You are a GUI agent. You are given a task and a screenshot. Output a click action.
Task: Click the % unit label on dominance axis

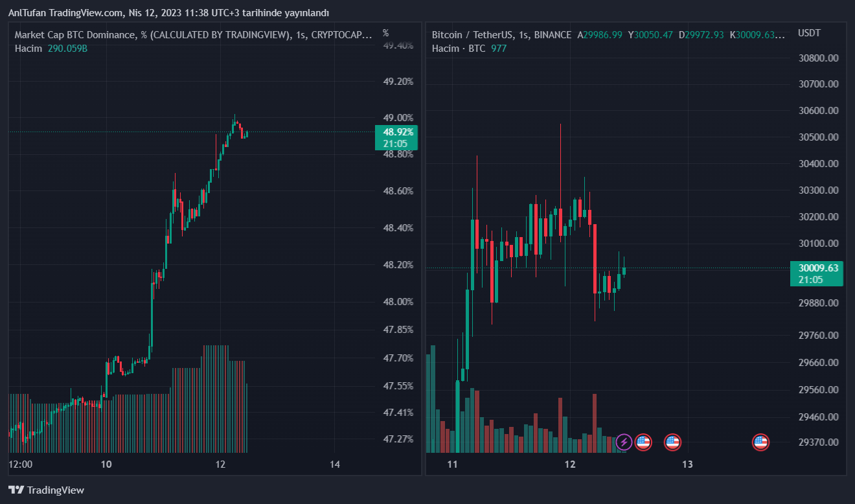(x=386, y=33)
